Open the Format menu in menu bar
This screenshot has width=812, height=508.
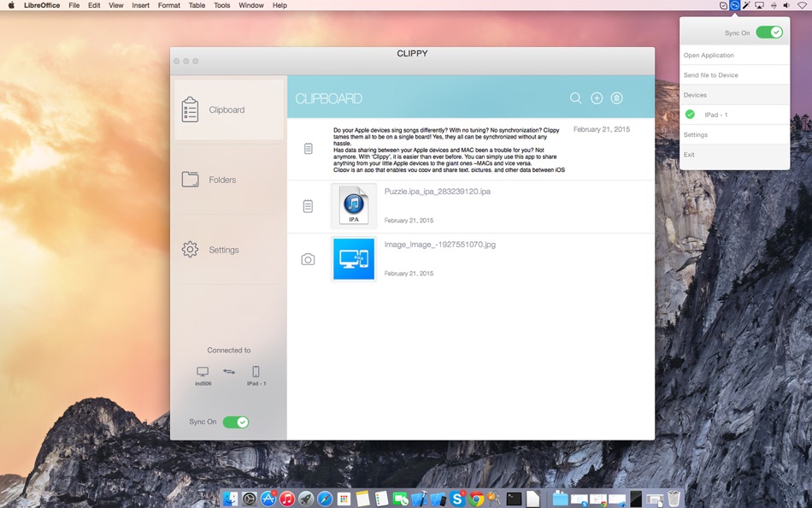pos(169,5)
